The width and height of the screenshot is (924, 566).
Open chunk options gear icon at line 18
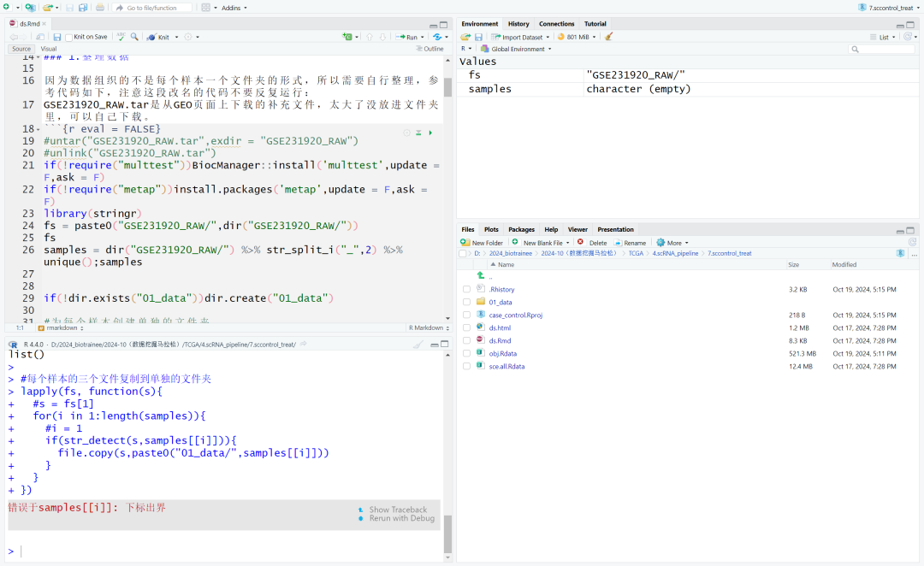click(406, 133)
